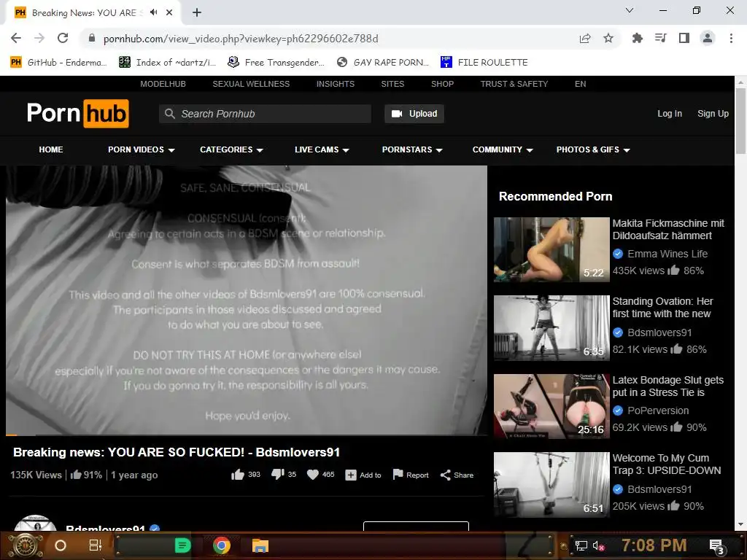The height and width of the screenshot is (560, 747).
Task: Click the thumbs-up icon showing 393
Action: pos(238,475)
